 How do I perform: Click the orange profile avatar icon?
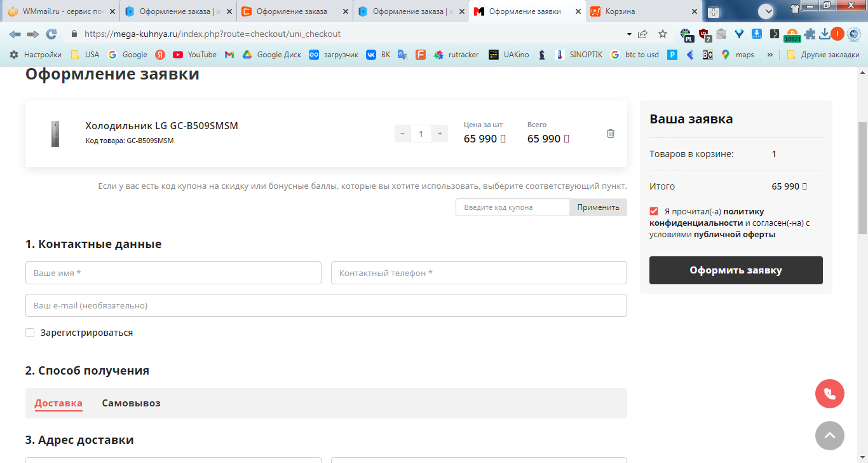point(837,34)
